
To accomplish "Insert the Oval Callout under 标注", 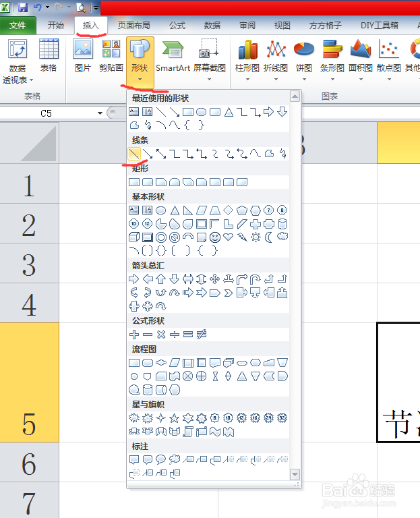I will click(x=161, y=459).
